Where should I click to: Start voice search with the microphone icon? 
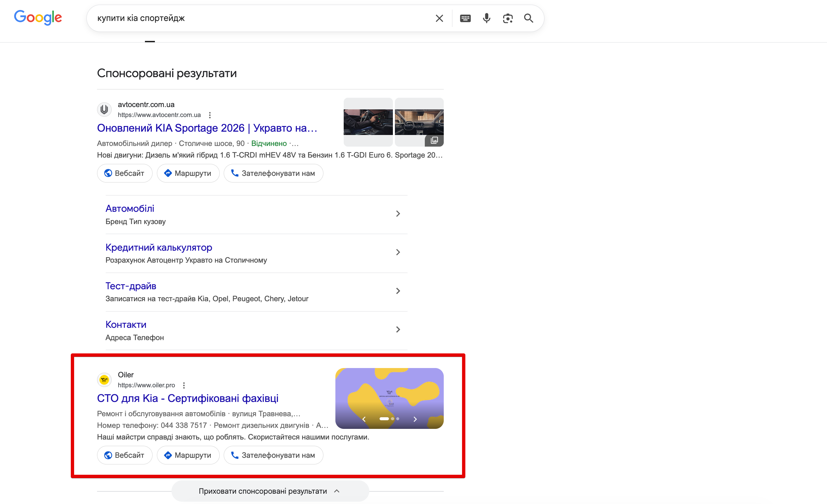(x=486, y=18)
